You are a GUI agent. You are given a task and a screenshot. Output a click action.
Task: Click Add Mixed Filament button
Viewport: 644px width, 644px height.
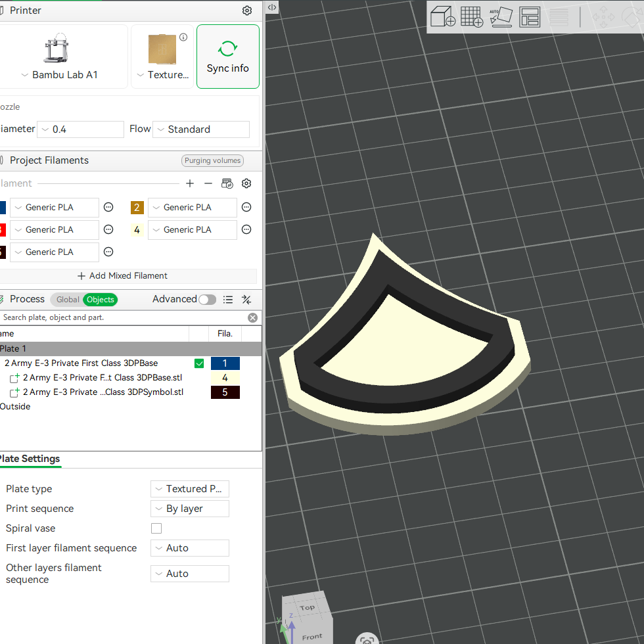point(122,275)
